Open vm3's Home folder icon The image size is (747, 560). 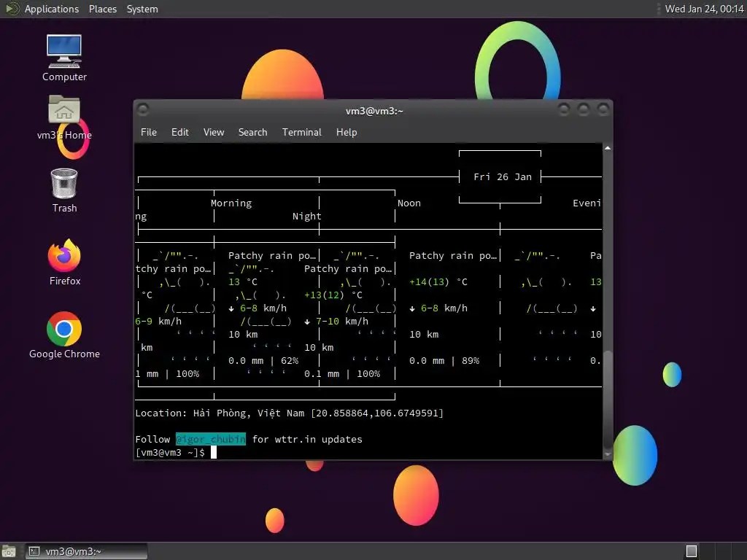[64, 117]
